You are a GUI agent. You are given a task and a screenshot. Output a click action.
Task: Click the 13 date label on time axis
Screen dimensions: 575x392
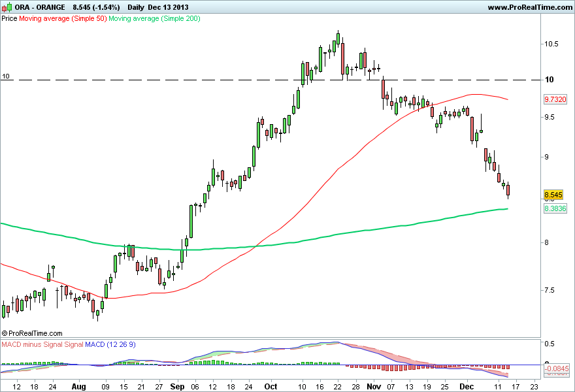(409, 387)
